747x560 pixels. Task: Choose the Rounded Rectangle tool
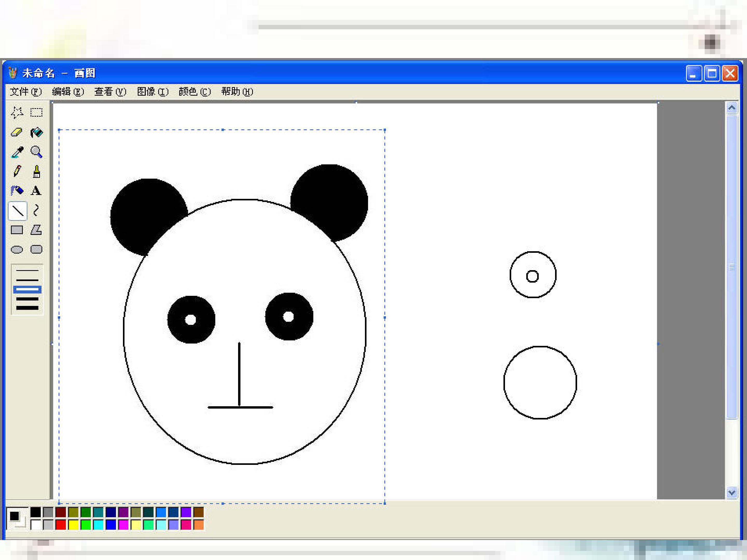click(x=37, y=249)
